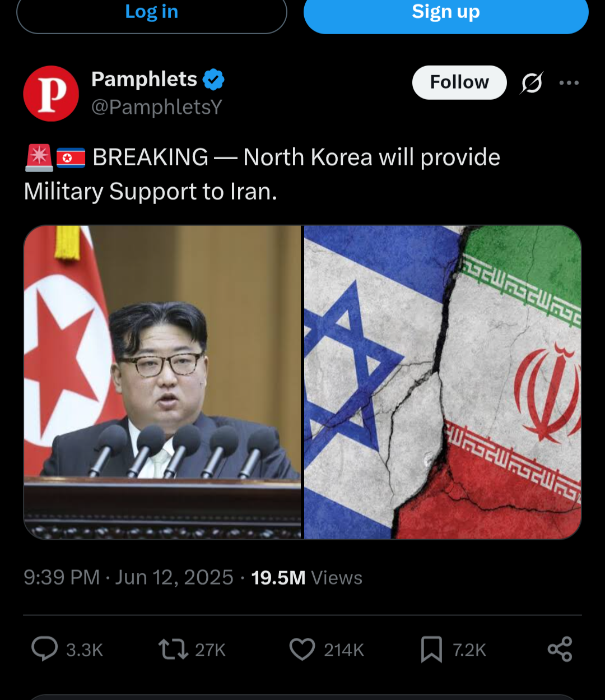The width and height of the screenshot is (605, 700).
Task: Click the reply speech bubble icon
Action: click(44, 650)
